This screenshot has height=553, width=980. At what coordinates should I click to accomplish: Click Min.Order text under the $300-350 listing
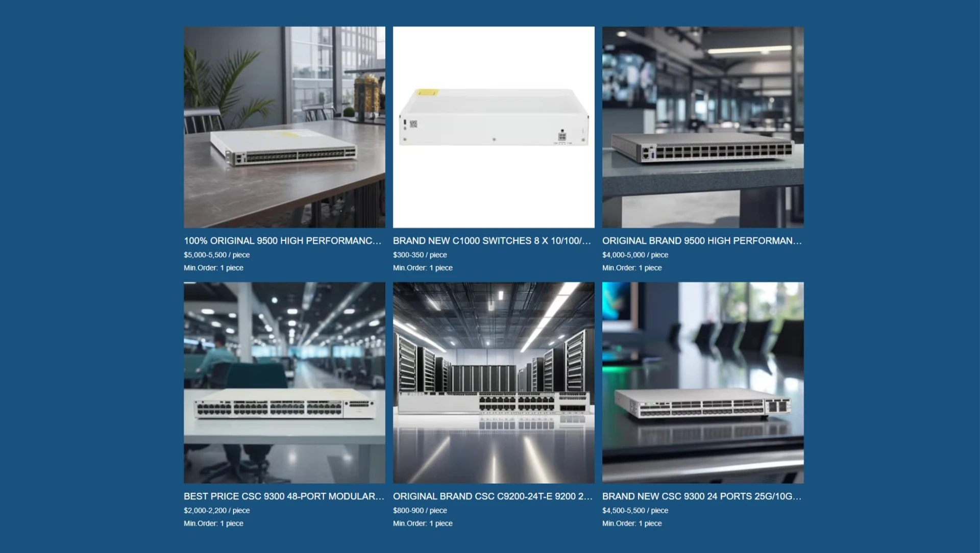click(x=423, y=268)
